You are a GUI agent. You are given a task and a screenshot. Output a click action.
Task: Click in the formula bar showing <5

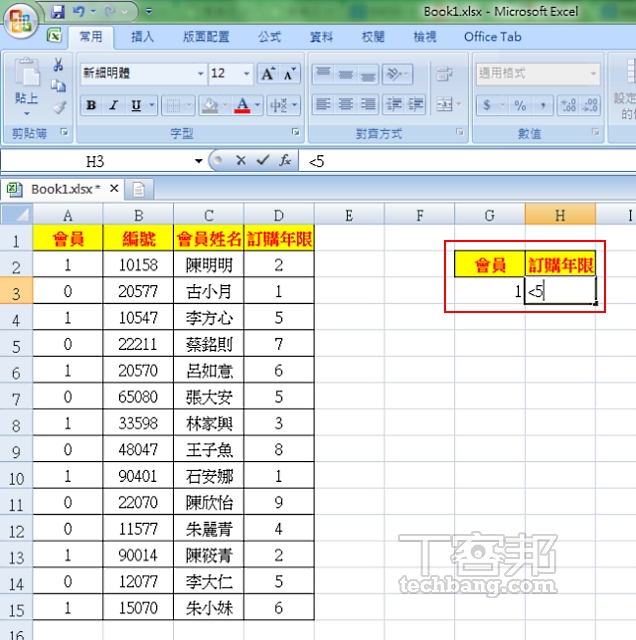(467, 161)
